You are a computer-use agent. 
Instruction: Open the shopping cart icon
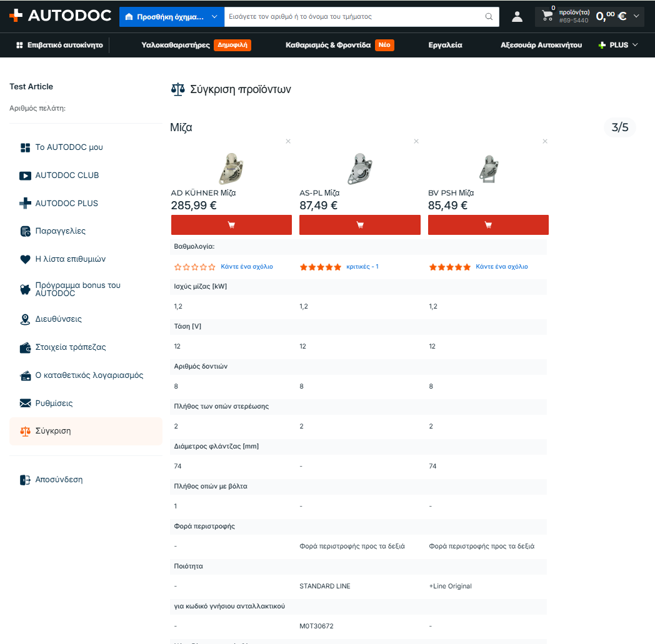547,16
